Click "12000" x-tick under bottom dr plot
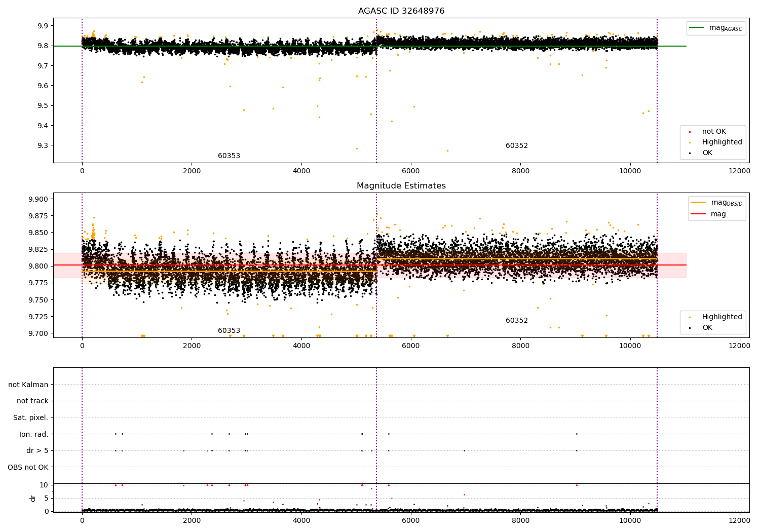The image size is (760, 532). (739, 521)
